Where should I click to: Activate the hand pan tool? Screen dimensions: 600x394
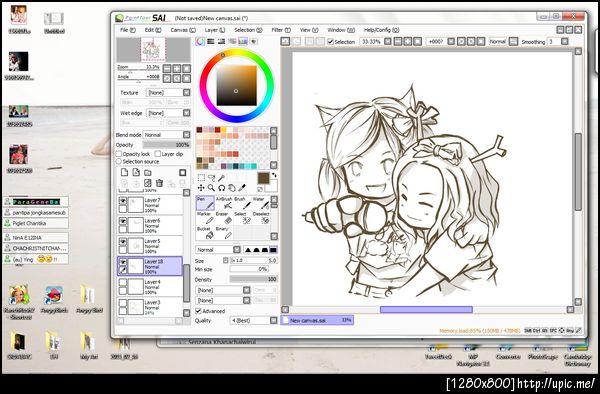coord(232,188)
